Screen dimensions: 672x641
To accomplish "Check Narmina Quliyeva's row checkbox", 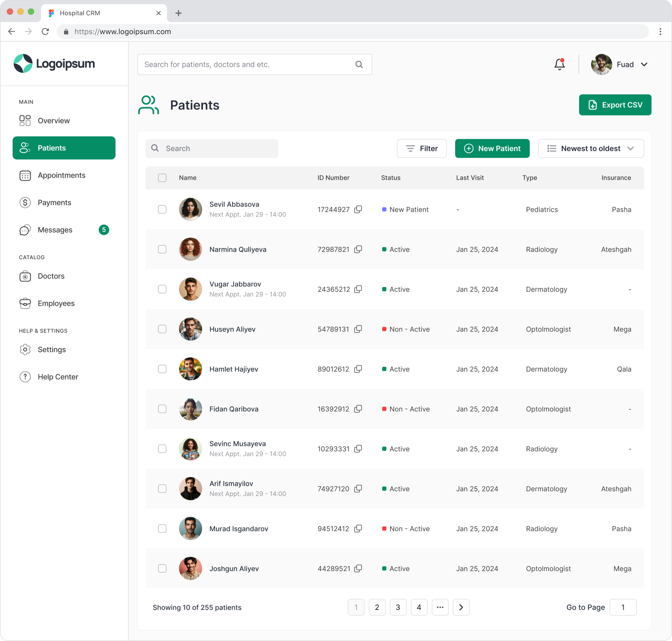I will (x=162, y=249).
